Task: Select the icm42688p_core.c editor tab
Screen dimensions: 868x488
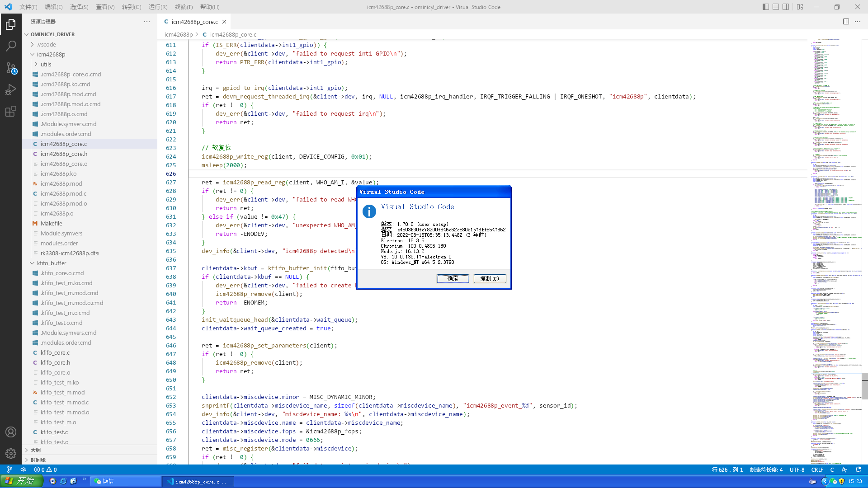Action: (194, 22)
